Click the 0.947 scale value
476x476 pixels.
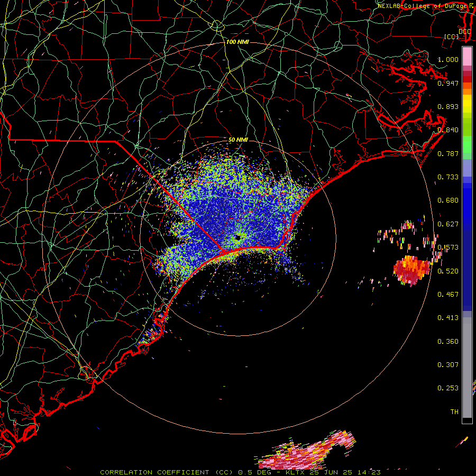point(448,83)
